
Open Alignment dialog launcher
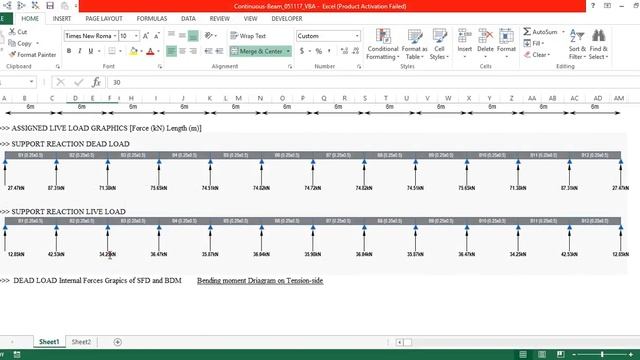[290, 66]
